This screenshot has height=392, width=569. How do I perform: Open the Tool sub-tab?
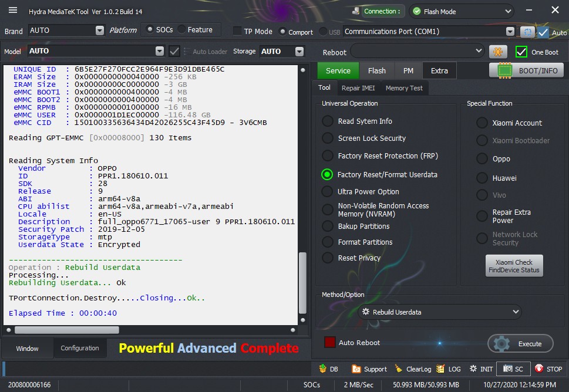(324, 88)
